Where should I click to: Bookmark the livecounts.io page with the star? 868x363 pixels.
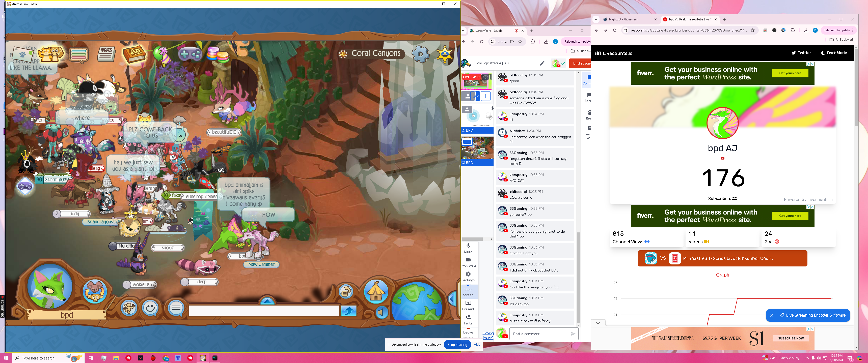point(752,30)
